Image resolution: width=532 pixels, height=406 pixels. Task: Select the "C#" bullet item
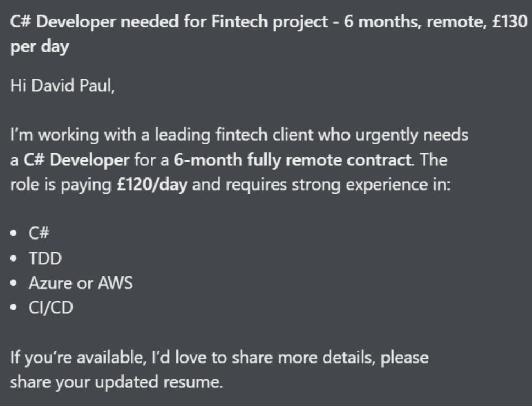39,233
